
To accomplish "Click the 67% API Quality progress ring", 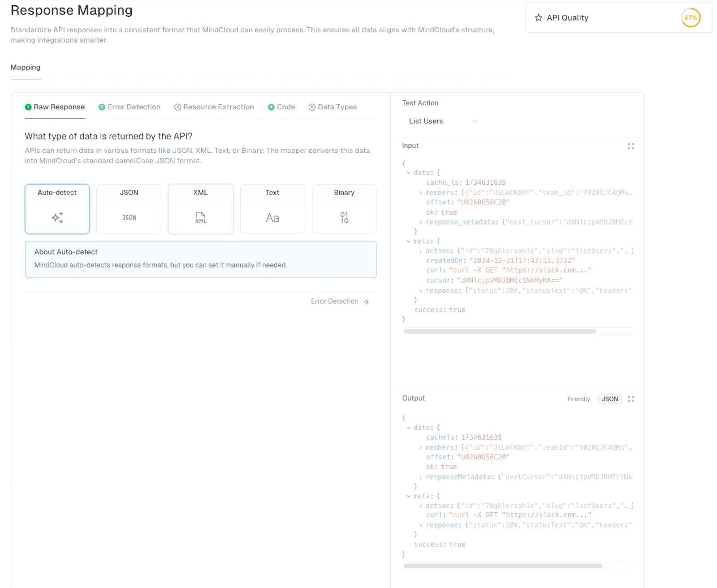I will coord(691,18).
